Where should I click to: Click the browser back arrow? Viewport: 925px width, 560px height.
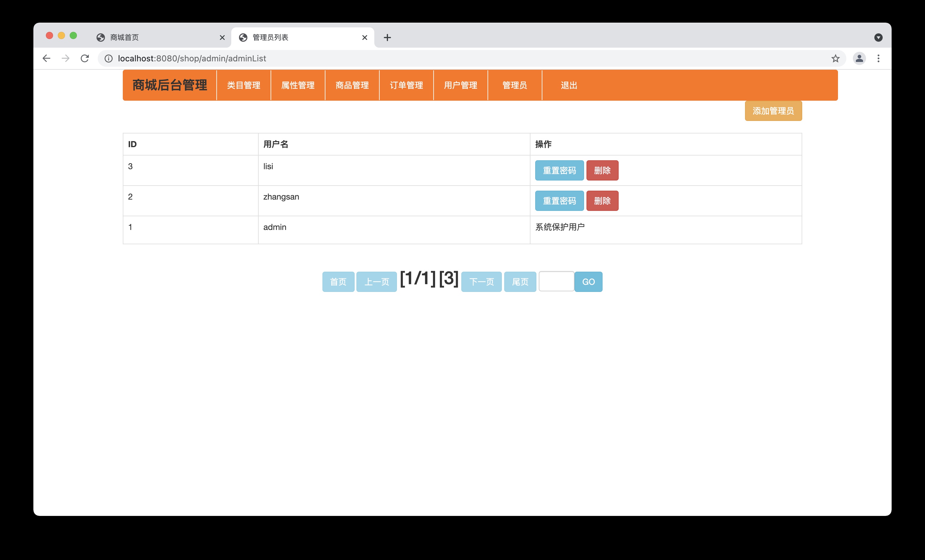pos(46,58)
